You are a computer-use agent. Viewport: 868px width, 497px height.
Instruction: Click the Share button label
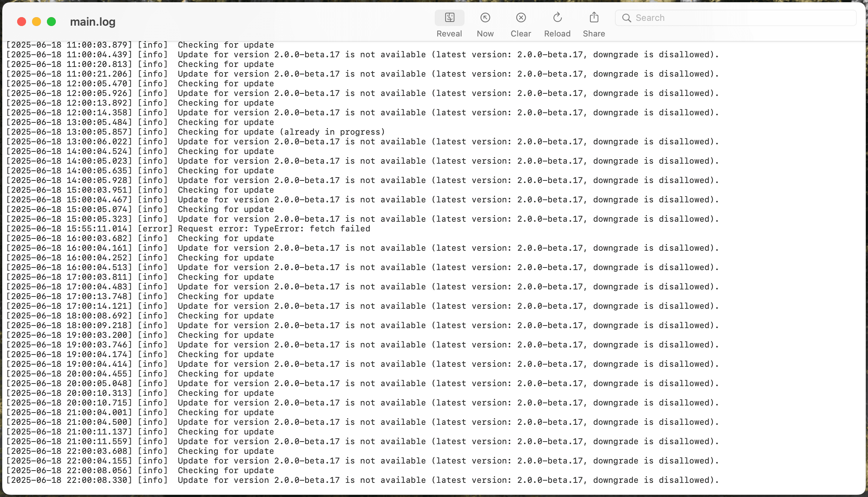tap(593, 33)
